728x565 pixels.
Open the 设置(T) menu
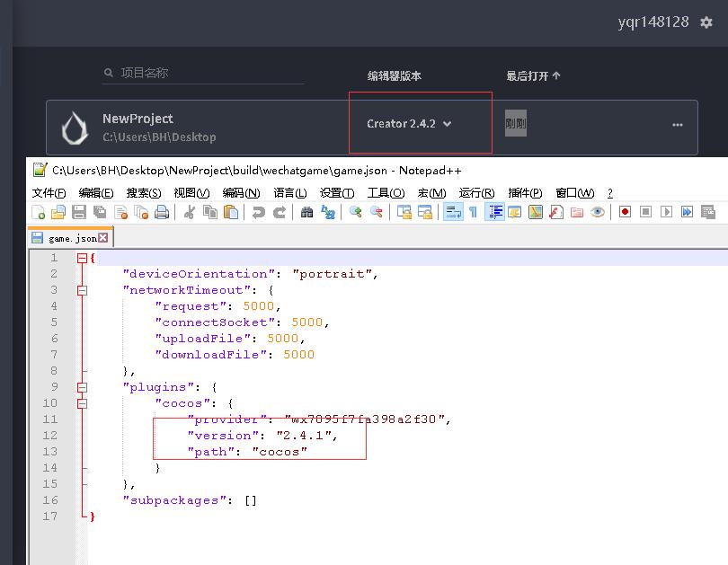337,193
